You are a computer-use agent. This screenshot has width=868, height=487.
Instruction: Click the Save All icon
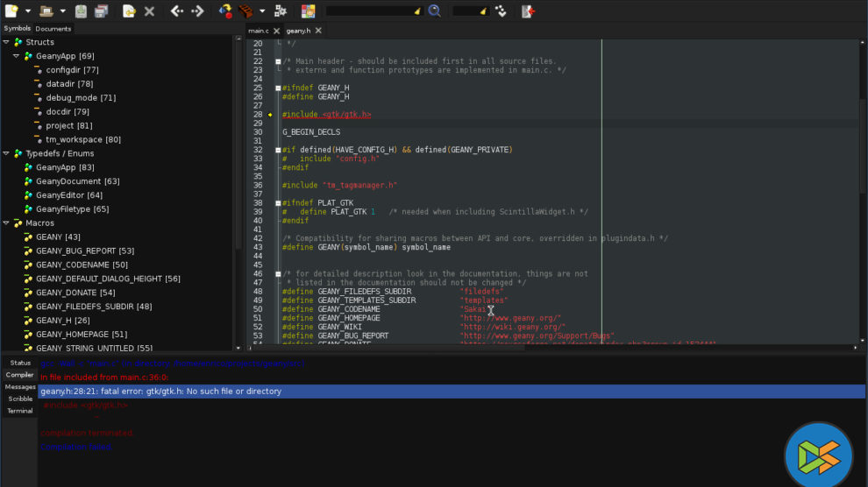tap(101, 11)
